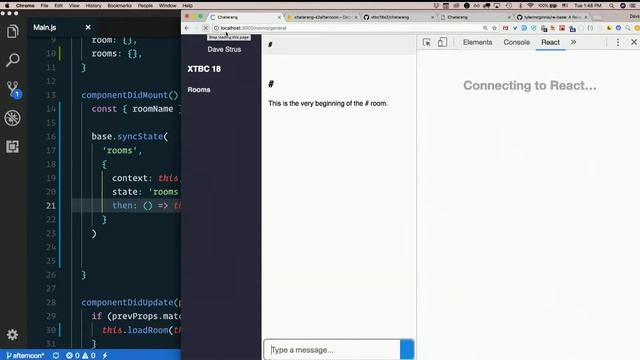
Task: Open the Edit menu in macOS menu bar
Action: click(x=59, y=5)
